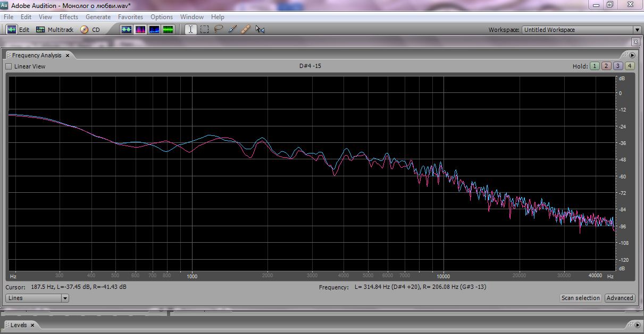Switch to CD view
Screen dimensions: 644x334
90,30
